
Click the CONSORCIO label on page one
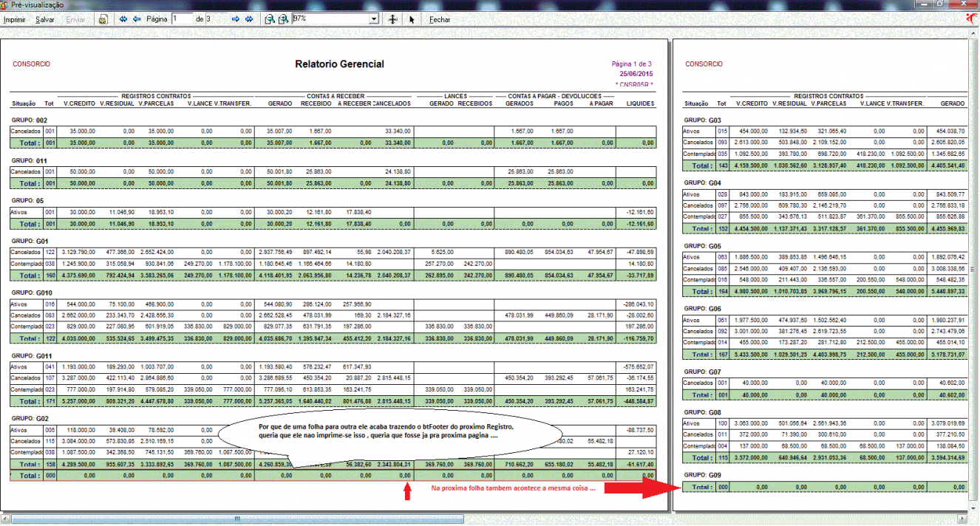tap(31, 64)
